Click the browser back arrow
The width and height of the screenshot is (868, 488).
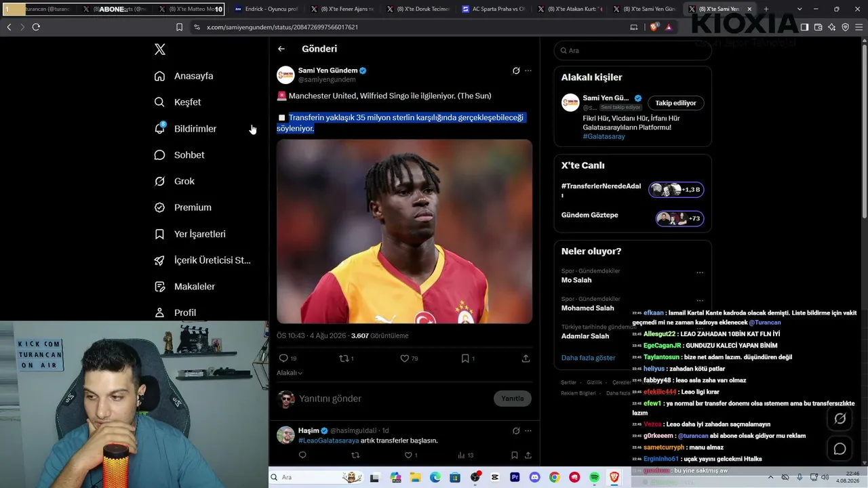[x=9, y=27]
